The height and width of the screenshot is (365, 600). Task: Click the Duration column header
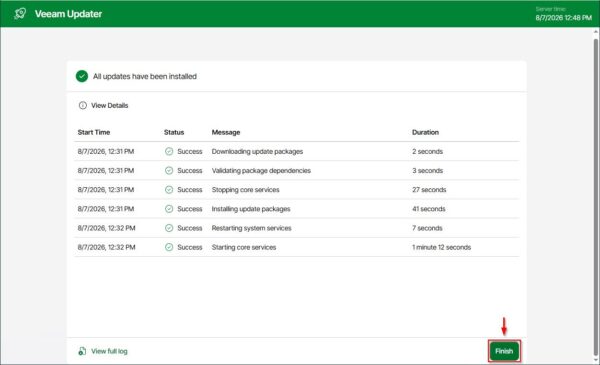tap(425, 132)
